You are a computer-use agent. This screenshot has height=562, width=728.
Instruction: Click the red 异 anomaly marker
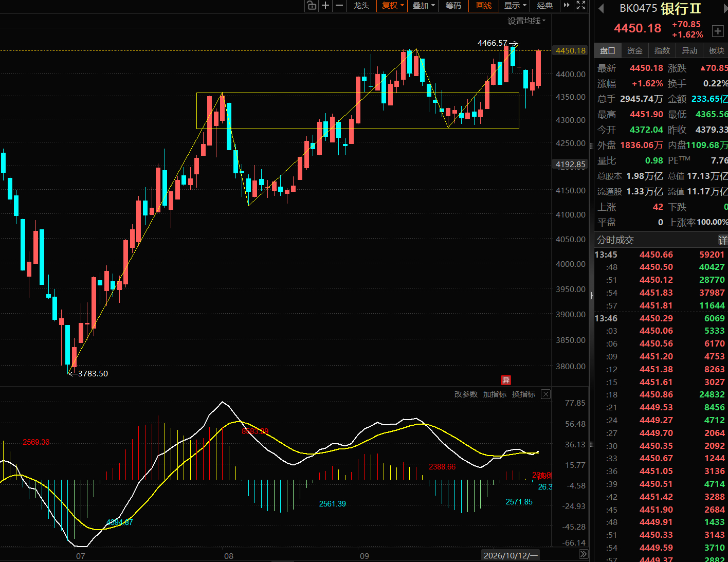506,380
